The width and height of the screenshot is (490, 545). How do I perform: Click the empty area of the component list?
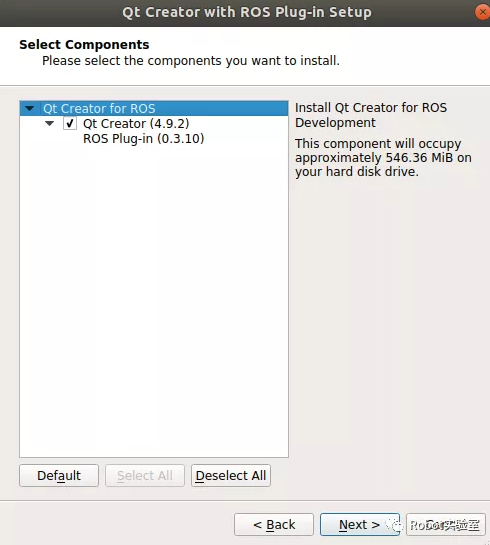tap(154, 299)
